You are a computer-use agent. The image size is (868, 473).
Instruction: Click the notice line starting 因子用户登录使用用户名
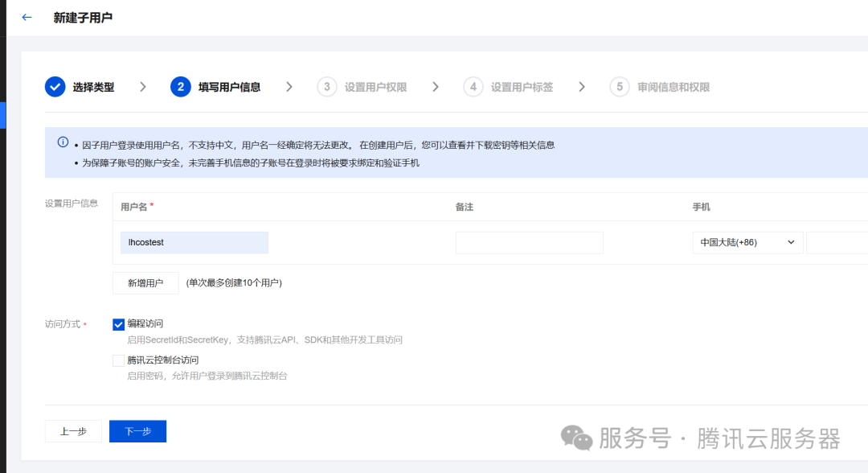click(318, 145)
